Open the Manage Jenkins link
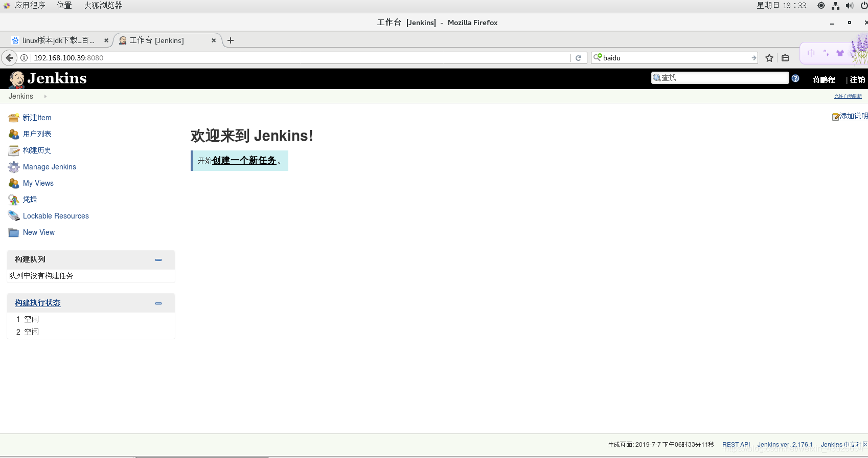868x458 pixels. pos(50,167)
